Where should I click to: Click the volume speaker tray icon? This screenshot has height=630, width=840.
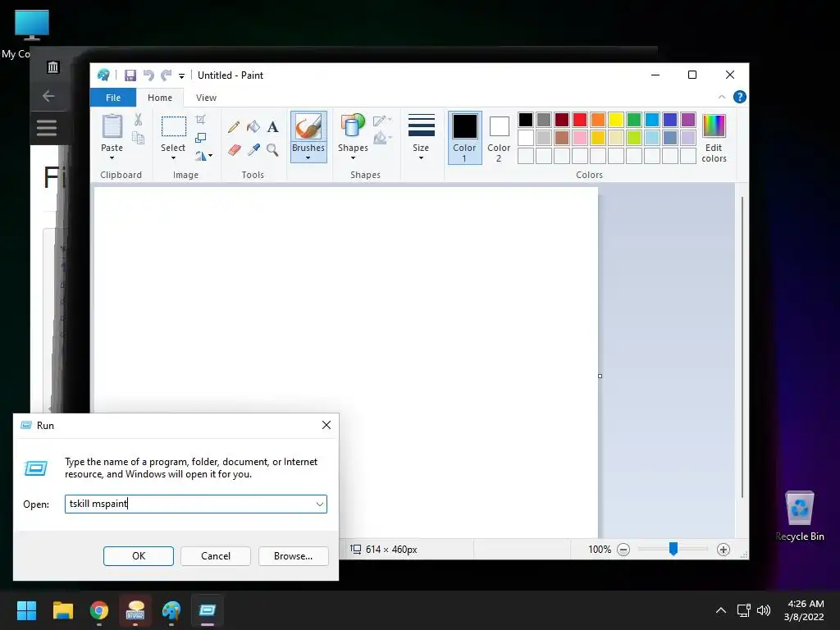pos(764,610)
